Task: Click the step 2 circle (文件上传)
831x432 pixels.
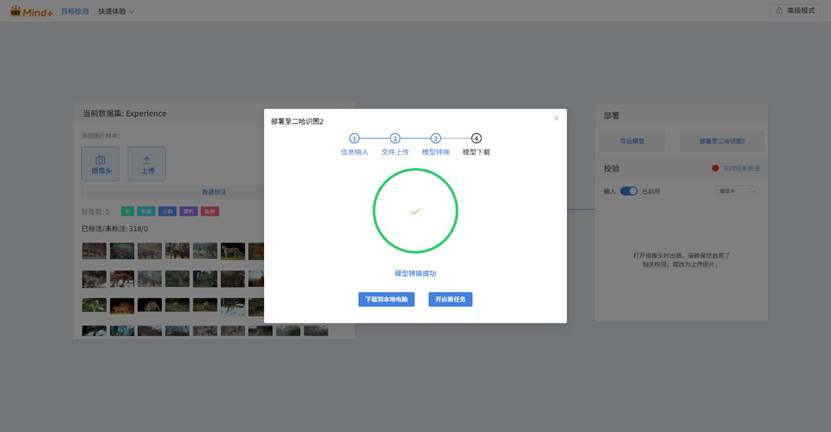Action: pos(395,138)
